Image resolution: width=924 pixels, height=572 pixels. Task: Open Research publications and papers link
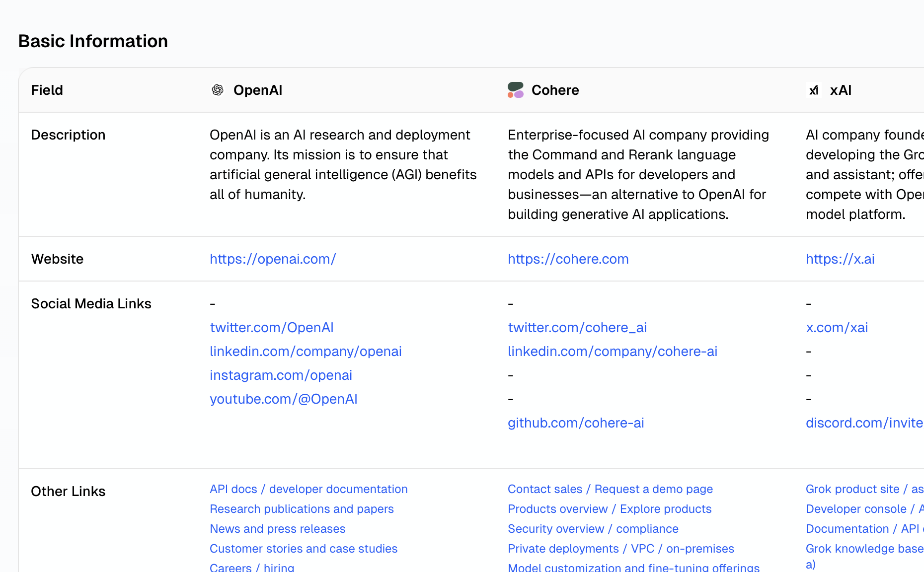[x=302, y=509]
